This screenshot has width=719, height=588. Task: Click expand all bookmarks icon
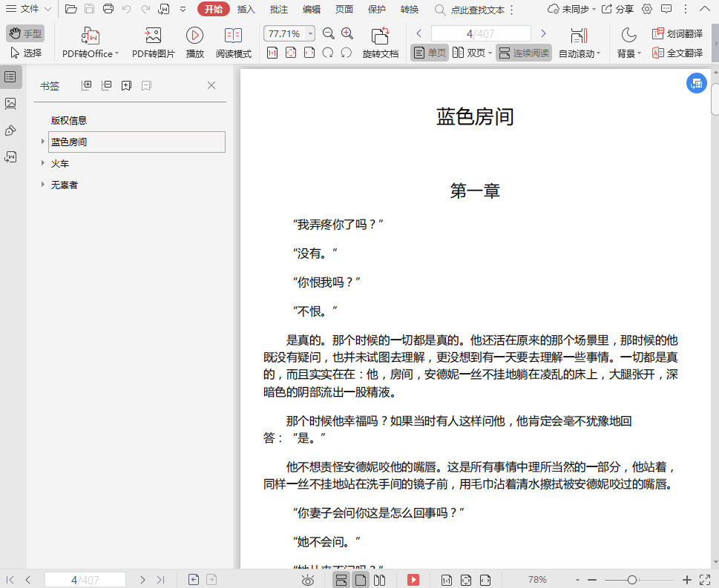86,85
